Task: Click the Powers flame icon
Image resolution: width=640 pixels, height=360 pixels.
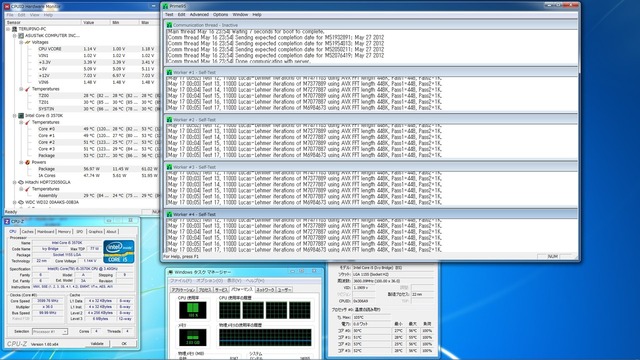Action: (28, 162)
